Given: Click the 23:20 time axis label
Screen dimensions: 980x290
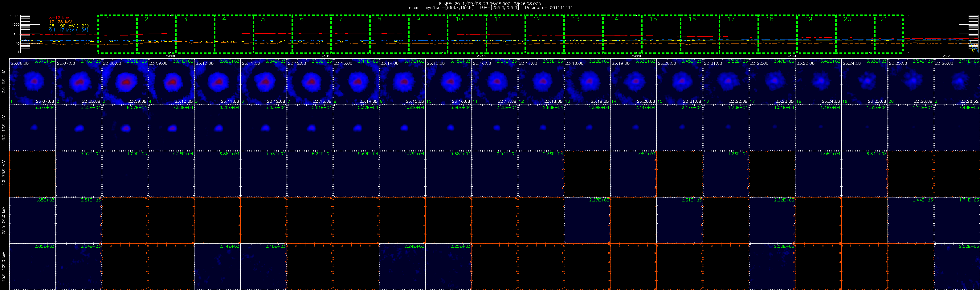Looking at the screenshot, I should (x=636, y=56).
